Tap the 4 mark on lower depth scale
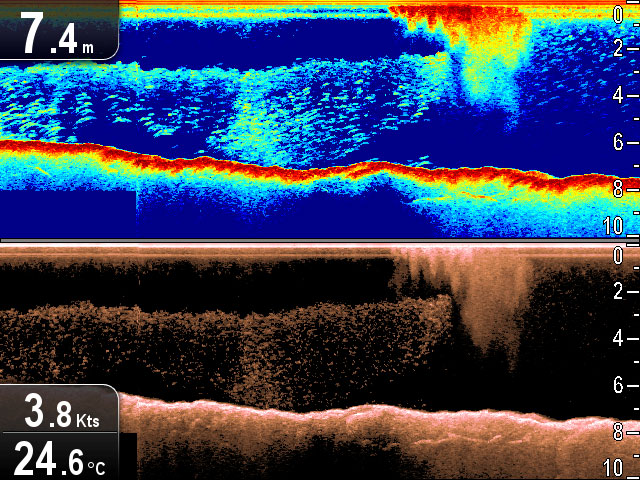 (x=619, y=339)
